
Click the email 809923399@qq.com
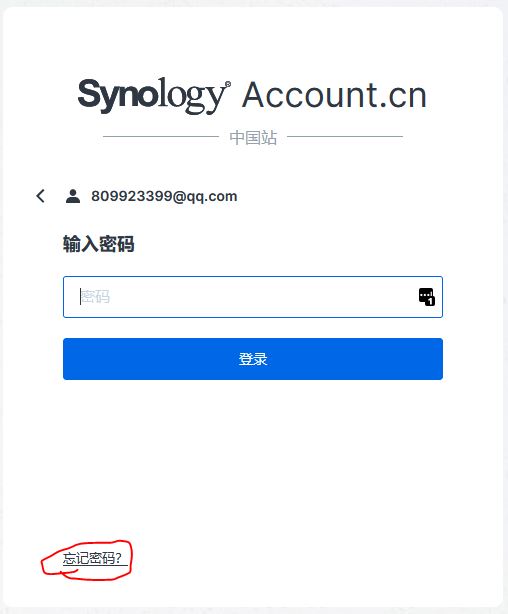tap(164, 196)
